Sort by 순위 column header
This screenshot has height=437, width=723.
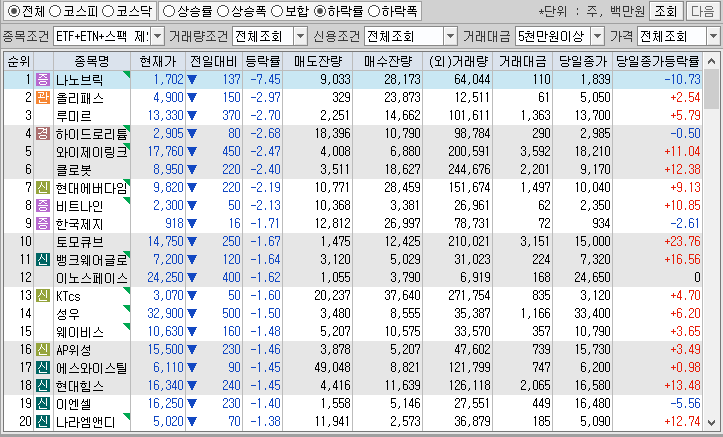19,61
